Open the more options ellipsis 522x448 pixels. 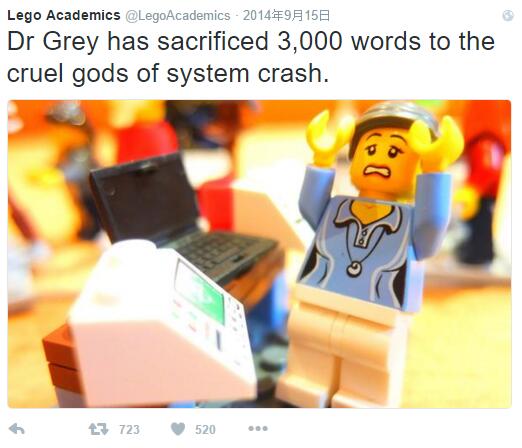coord(258,428)
